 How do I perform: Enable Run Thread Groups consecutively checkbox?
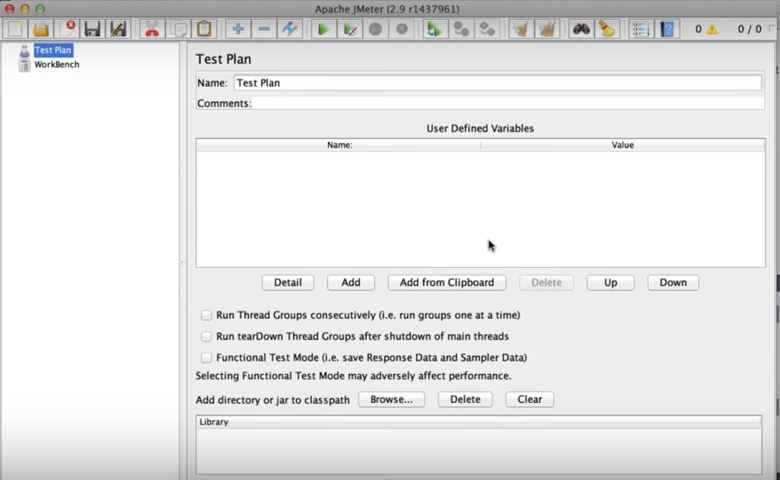[206, 315]
